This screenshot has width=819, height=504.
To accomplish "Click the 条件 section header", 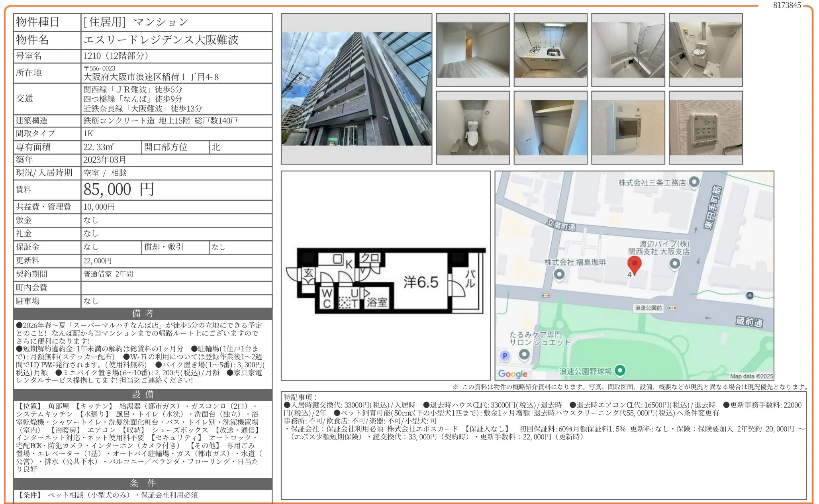I will tap(143, 483).
